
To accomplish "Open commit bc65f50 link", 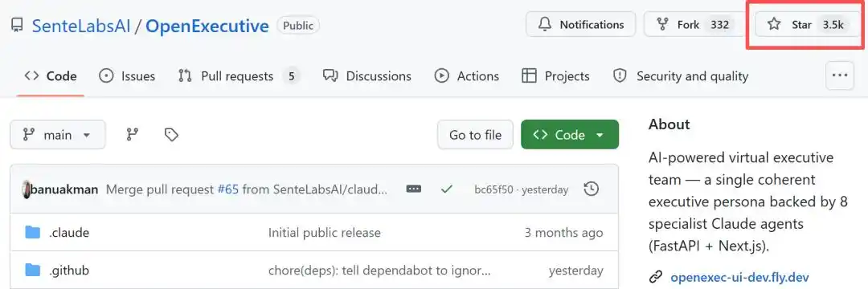I will [x=493, y=189].
